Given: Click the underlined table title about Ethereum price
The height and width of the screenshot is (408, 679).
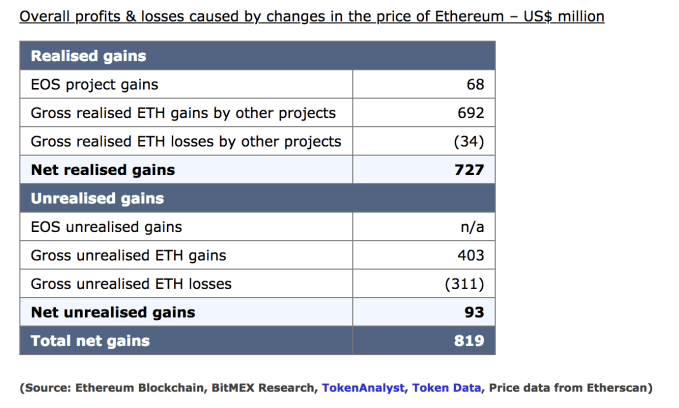Looking at the screenshot, I should pos(312,17).
